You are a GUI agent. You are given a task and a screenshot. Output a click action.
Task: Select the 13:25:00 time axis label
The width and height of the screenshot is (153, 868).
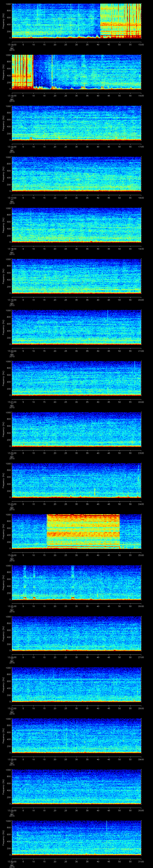pos(12,606)
